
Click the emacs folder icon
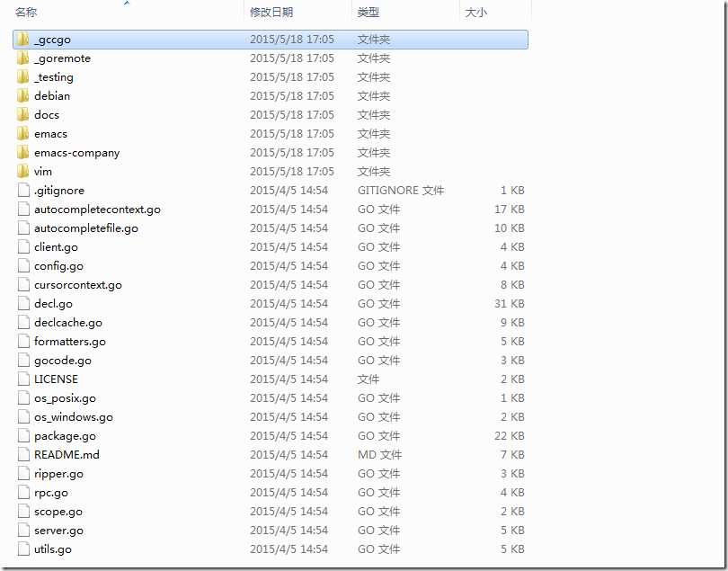point(22,134)
